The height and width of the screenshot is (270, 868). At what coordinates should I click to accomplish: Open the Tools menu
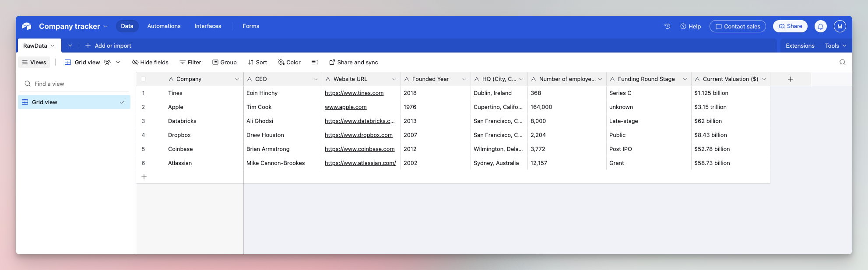(x=836, y=46)
